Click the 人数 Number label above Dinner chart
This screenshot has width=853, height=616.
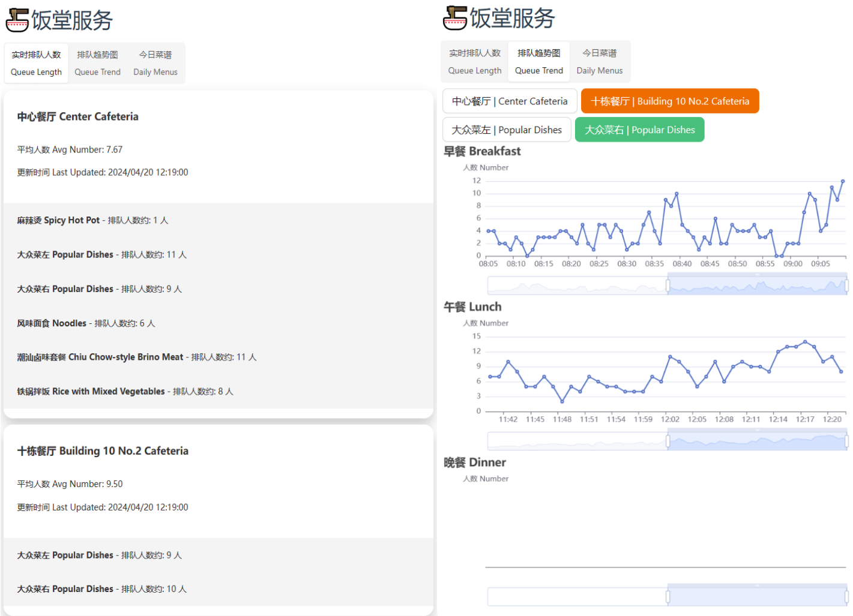tap(486, 479)
